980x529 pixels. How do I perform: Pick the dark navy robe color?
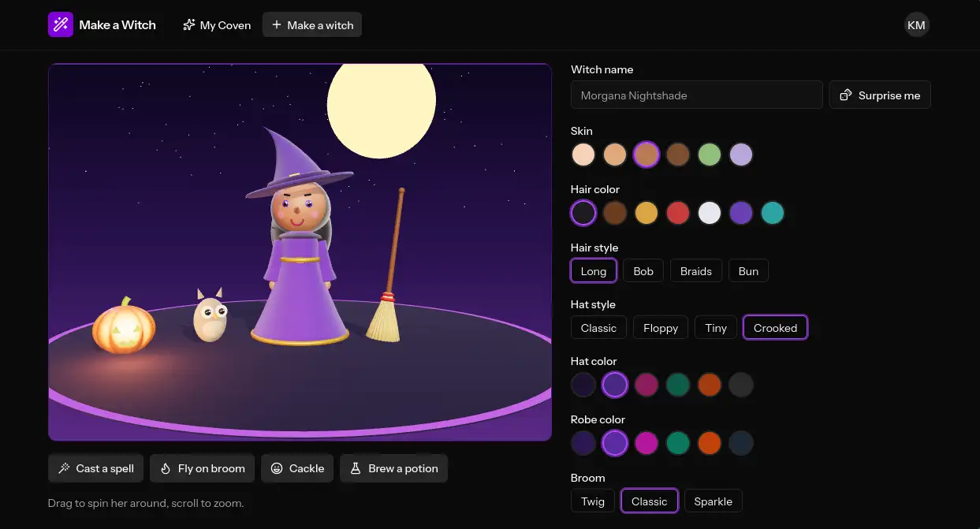coord(741,443)
